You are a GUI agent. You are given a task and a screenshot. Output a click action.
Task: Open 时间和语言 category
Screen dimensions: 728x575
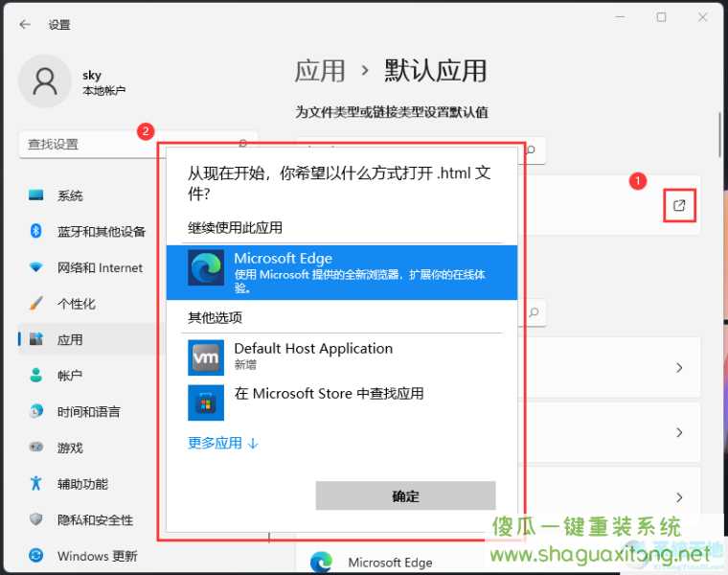pos(88,411)
